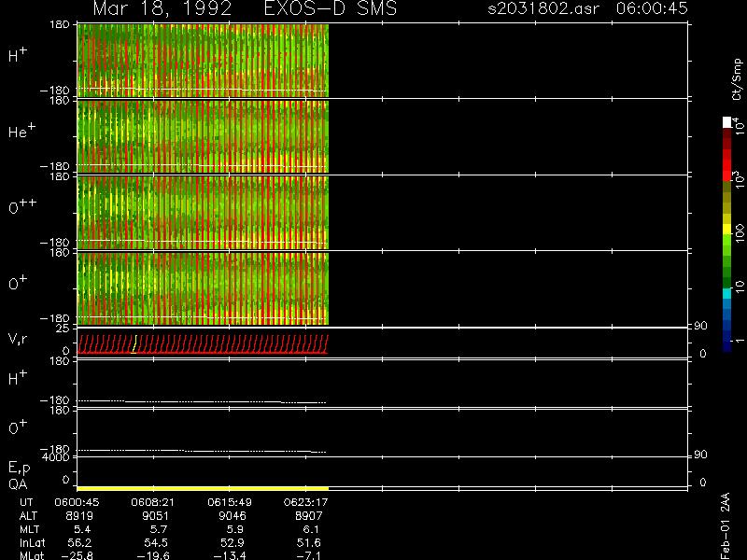Click the date text "Mar 18, 1992"

pos(162,8)
